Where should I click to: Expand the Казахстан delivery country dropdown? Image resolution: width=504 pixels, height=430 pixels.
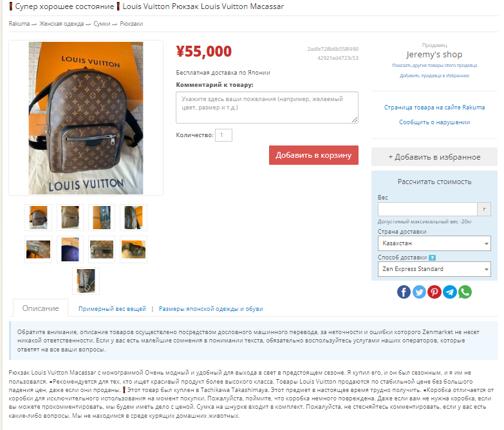point(434,243)
